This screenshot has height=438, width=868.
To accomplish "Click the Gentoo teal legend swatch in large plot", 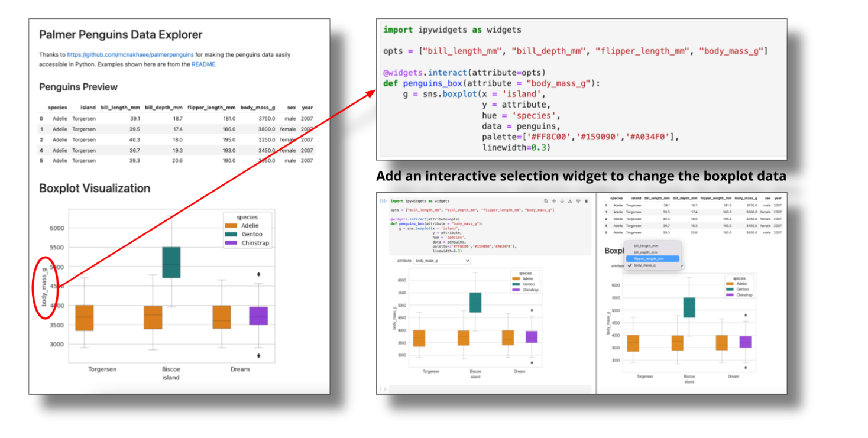I will (x=231, y=235).
